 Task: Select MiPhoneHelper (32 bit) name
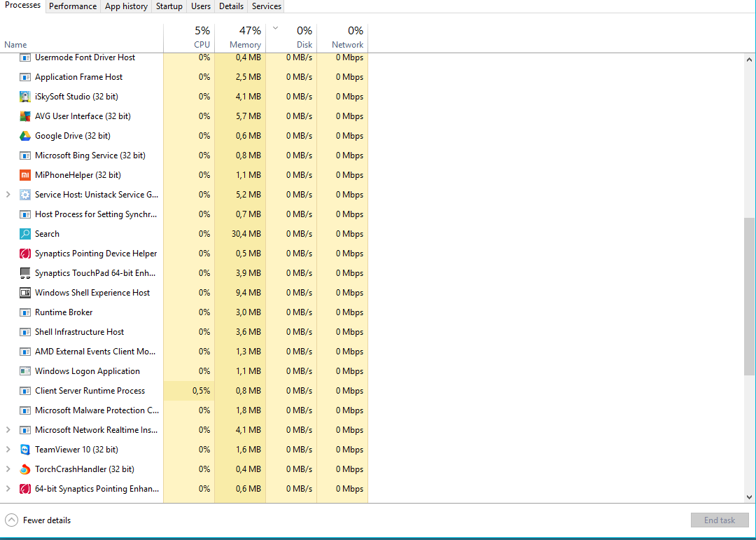(78, 175)
